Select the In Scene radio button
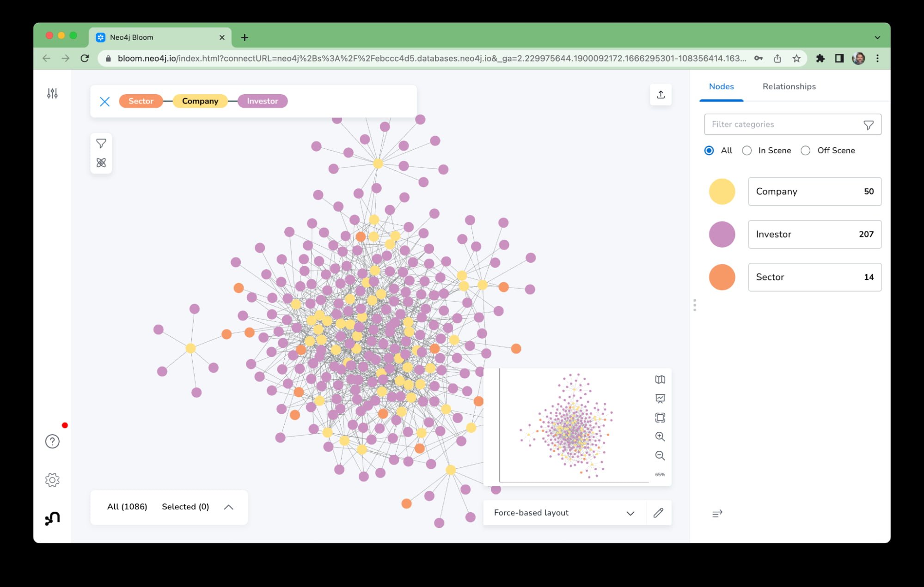 [747, 150]
